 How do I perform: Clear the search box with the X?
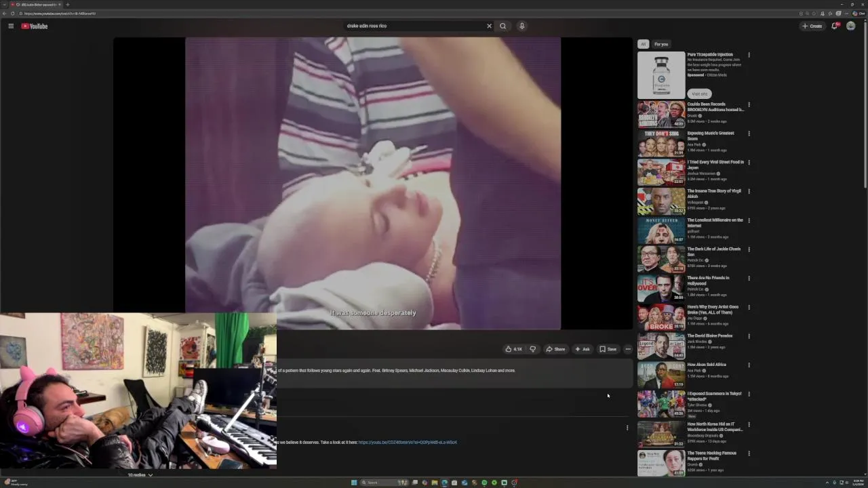click(x=489, y=26)
